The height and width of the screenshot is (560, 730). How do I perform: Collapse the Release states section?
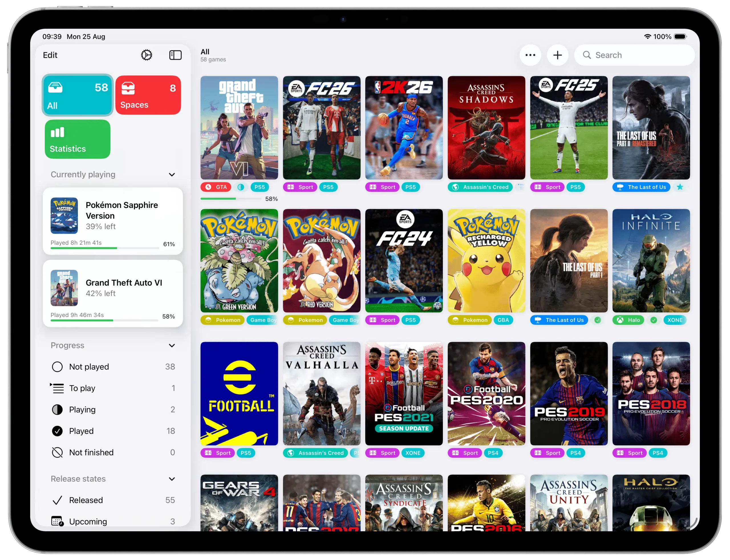pos(172,479)
